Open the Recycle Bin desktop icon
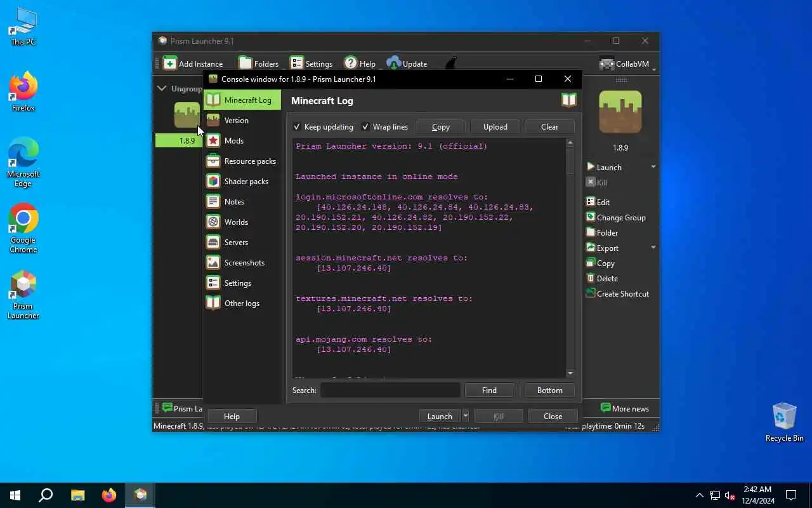812x508 pixels. point(784,422)
